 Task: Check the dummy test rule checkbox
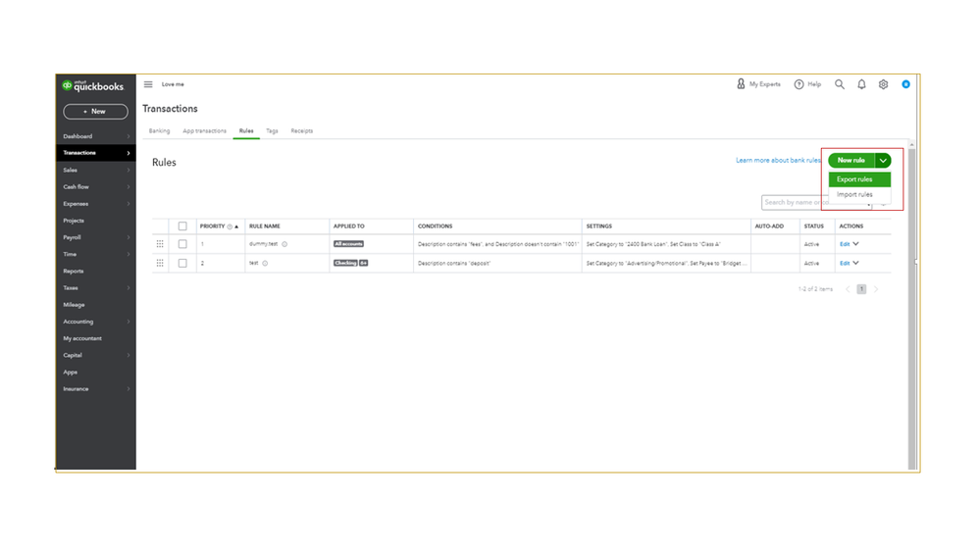182,244
